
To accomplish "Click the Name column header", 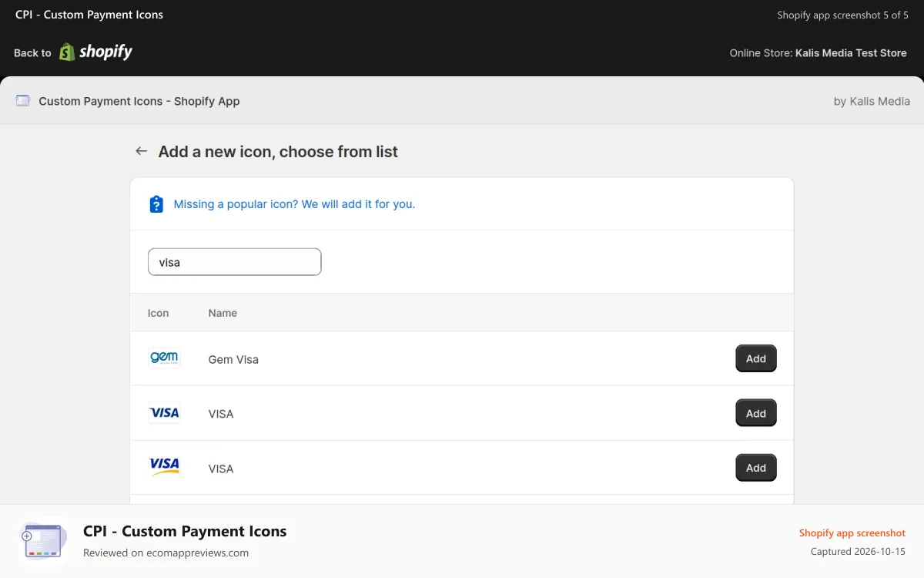I will pos(223,313).
